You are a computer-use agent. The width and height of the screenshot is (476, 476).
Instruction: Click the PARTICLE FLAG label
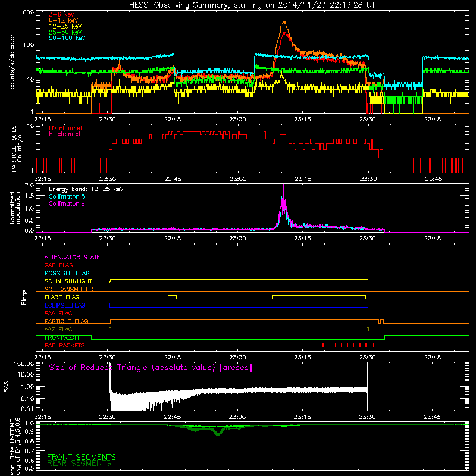click(67, 321)
